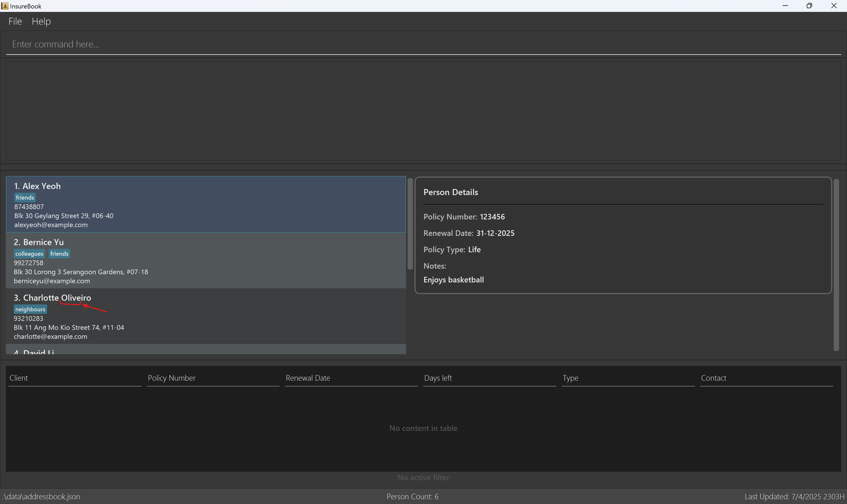Close the InsureBook window
Viewport: 847px width, 504px height.
[834, 6]
